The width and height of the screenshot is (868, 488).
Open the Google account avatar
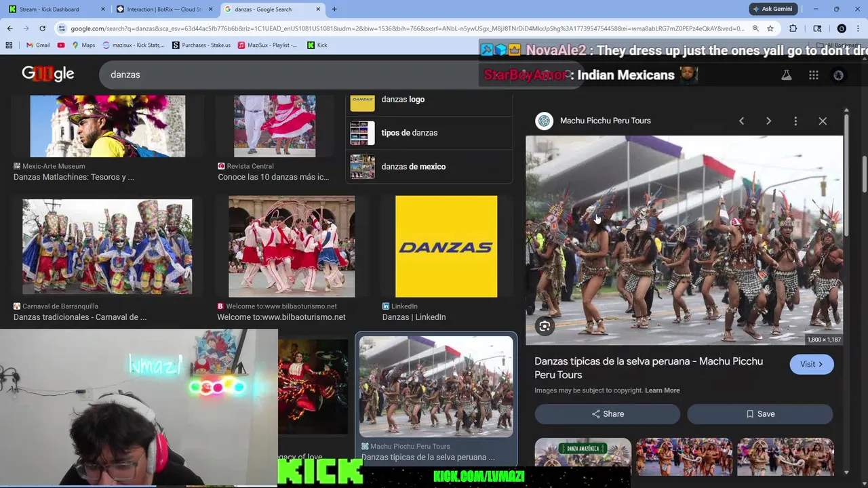(839, 75)
